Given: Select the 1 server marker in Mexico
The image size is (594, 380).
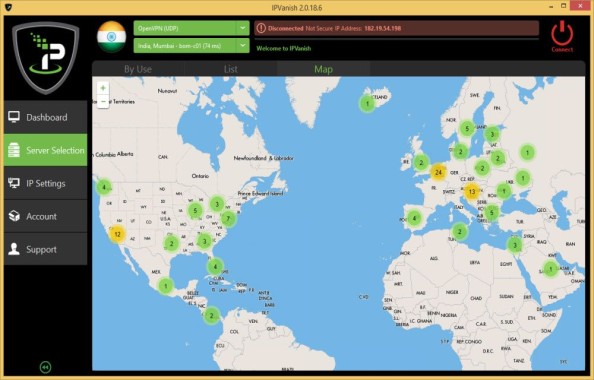Looking at the screenshot, I should pos(165,286).
